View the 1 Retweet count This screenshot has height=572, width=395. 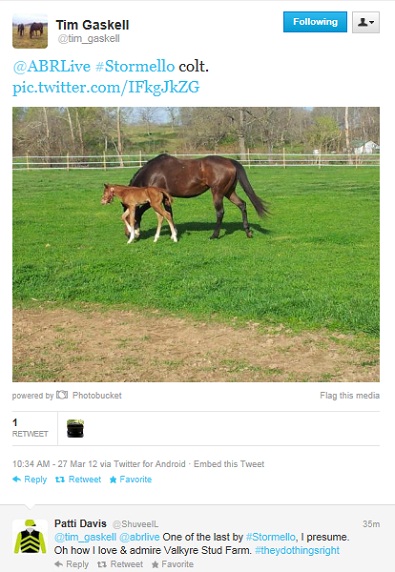30,428
